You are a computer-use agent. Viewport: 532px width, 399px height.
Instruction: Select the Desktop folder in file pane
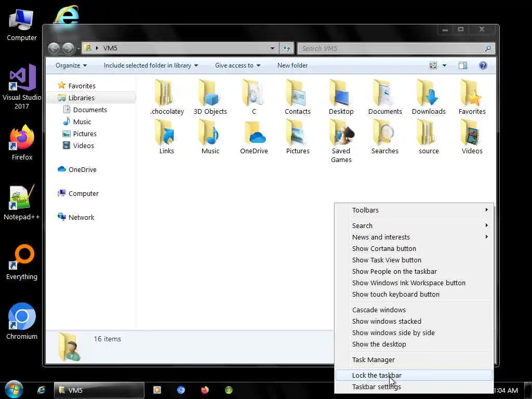[x=341, y=97]
